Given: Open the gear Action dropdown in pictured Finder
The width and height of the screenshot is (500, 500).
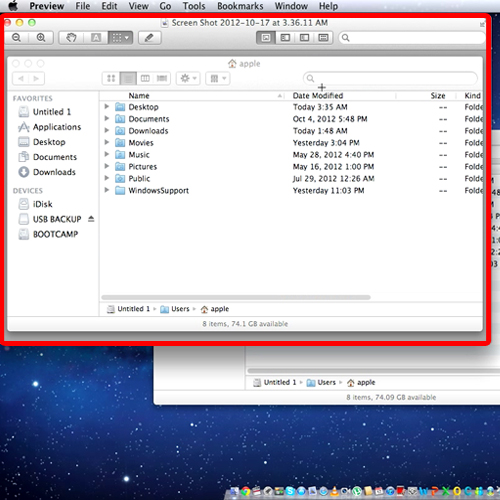Looking at the screenshot, I should 188,79.
